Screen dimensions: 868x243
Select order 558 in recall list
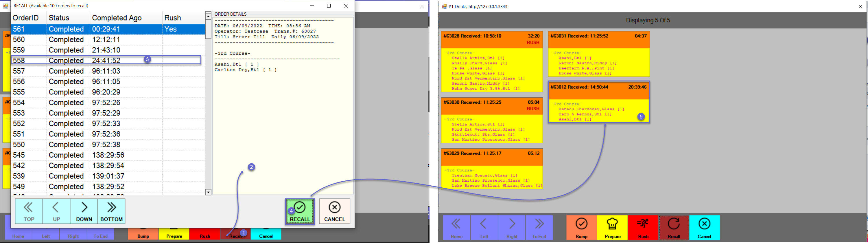101,61
